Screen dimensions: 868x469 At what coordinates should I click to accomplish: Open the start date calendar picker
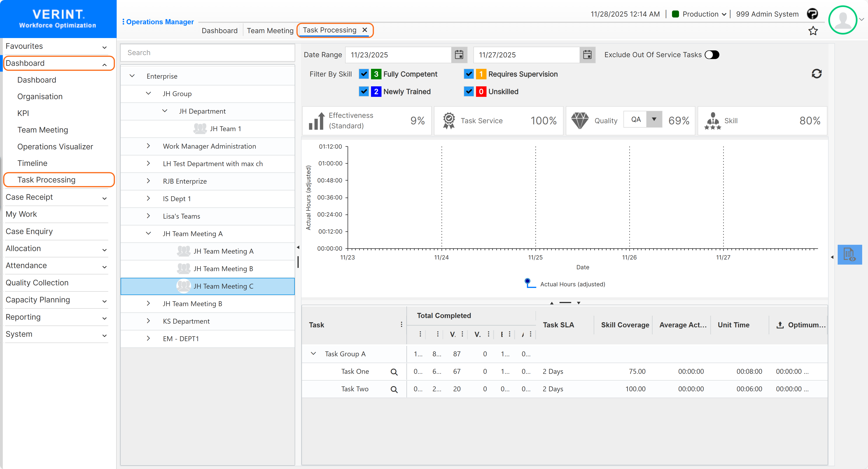click(460, 55)
